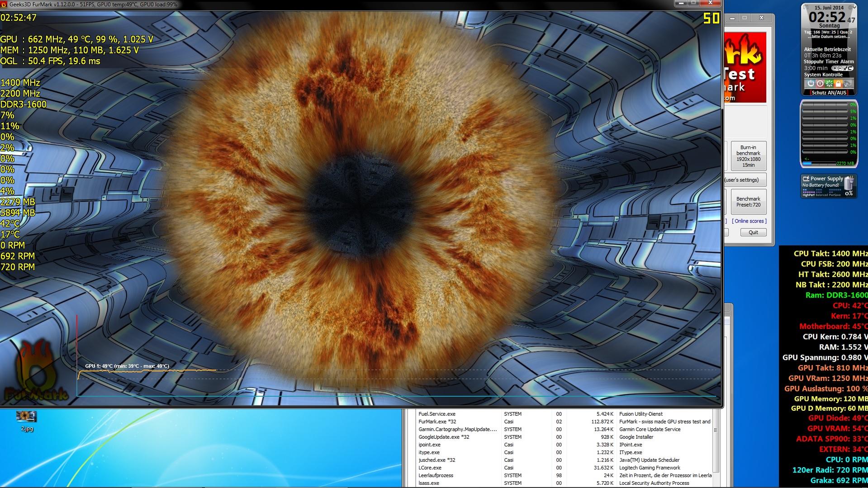Select the HighPerf power plan
This screenshot has height=488, width=868.
pyautogui.click(x=809, y=195)
